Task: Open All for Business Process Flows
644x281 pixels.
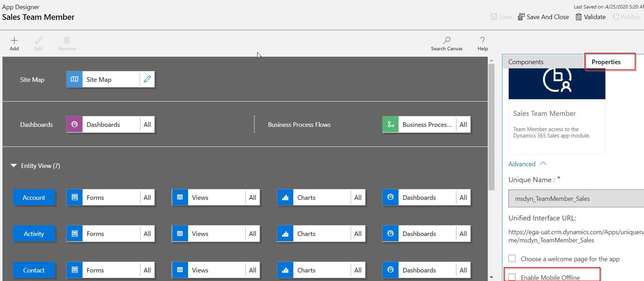Action: click(463, 124)
